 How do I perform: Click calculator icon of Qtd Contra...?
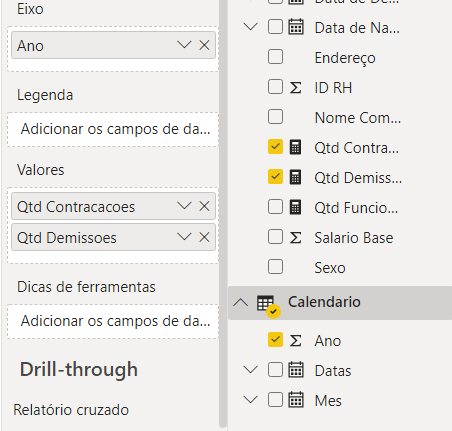coord(295,147)
